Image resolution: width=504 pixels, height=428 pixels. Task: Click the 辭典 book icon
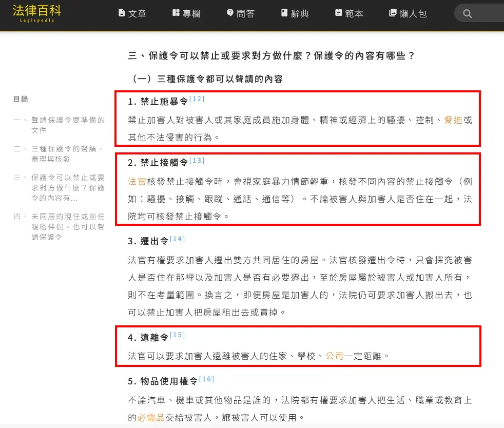[x=284, y=13]
